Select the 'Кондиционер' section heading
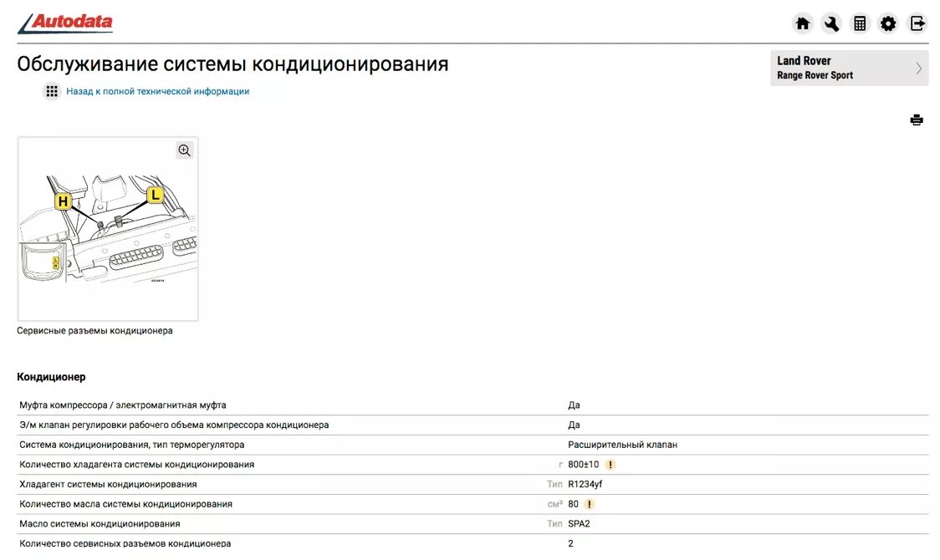Viewport: 940px width, 560px height. tap(51, 377)
